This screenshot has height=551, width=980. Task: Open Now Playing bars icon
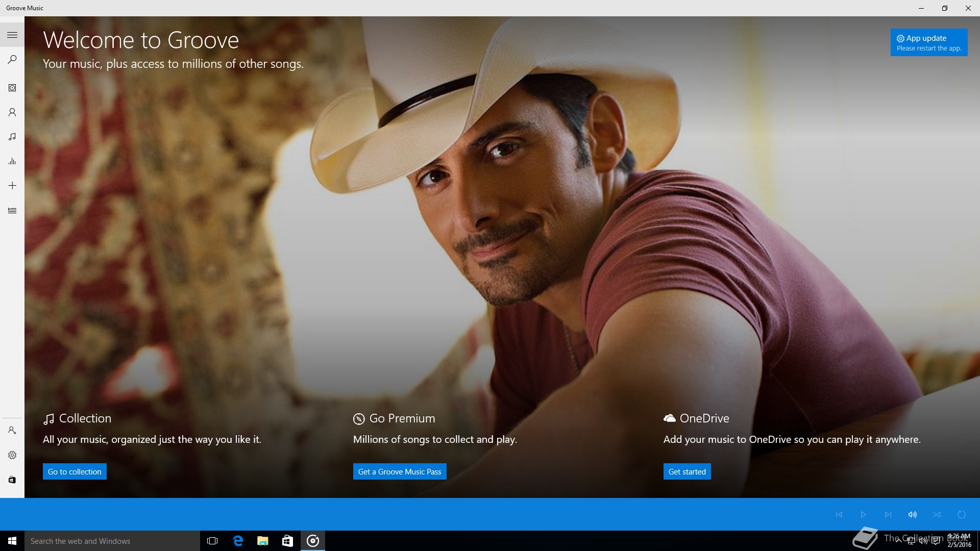click(12, 161)
